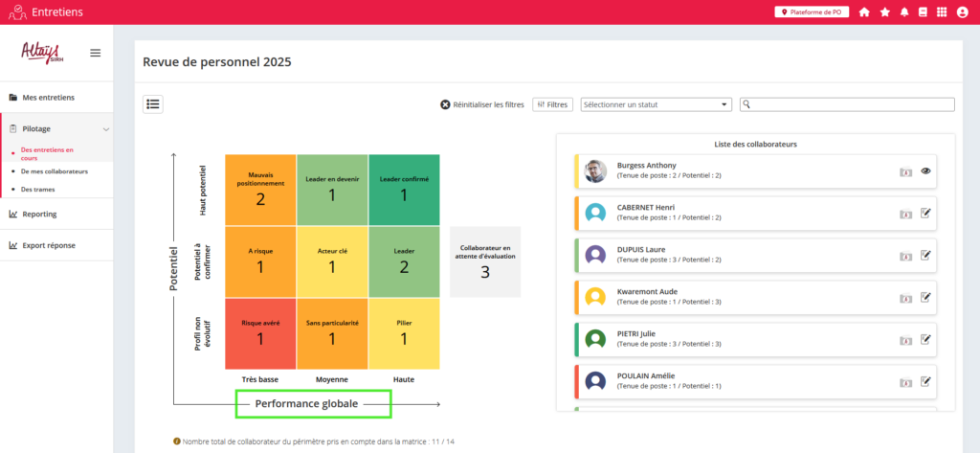The image size is (980, 453).
Task: Edit CABERNET Henri's evaluation
Action: (x=925, y=214)
